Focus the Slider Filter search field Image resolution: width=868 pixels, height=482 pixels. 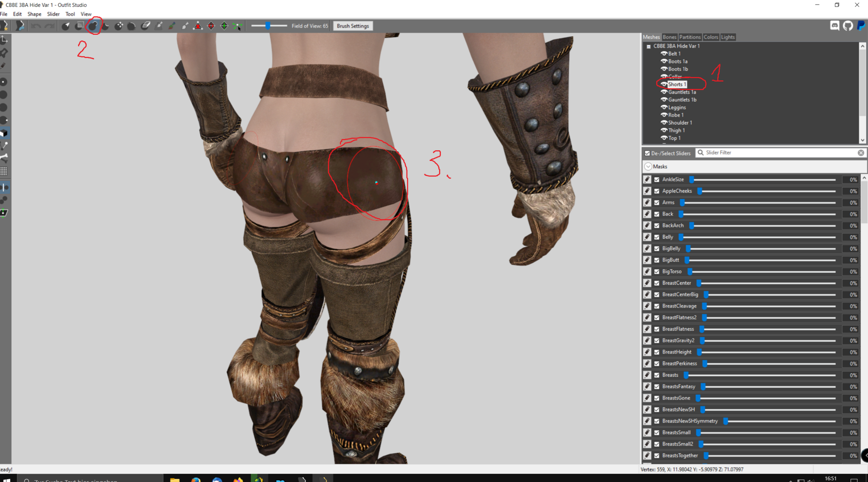tap(780, 153)
